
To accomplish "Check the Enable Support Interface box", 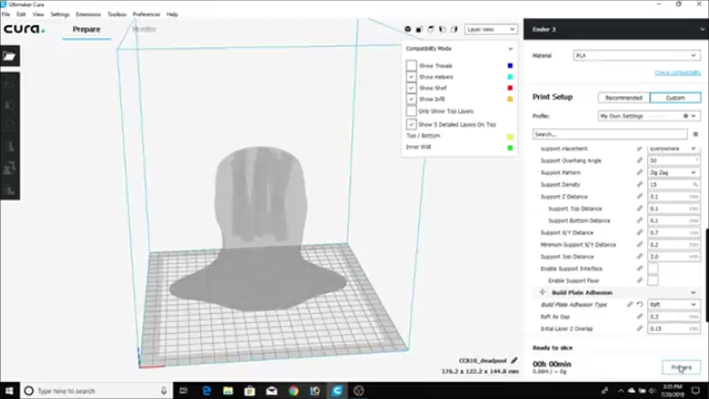I will pos(652,269).
